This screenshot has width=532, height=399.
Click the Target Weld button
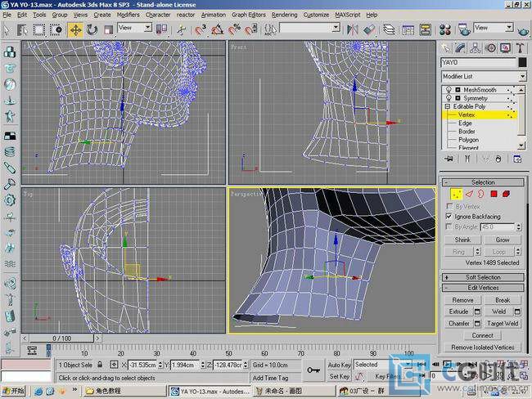point(503,324)
